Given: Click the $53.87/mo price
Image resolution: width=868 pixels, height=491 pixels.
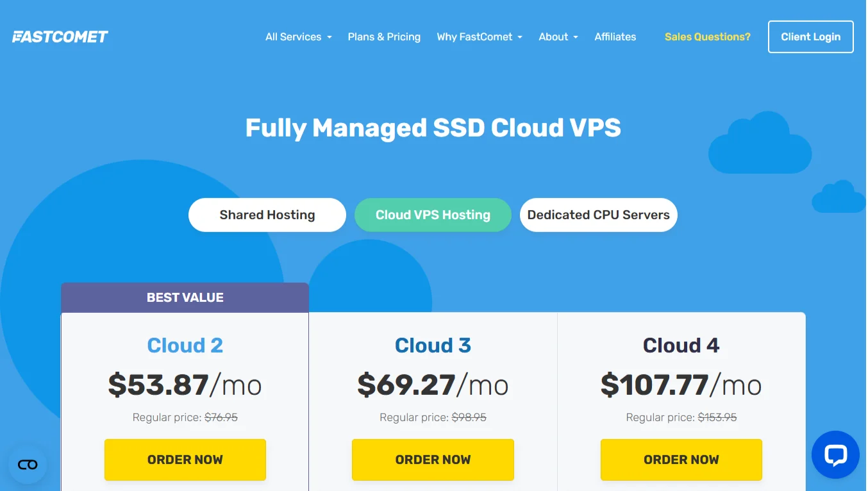Looking at the screenshot, I should coord(185,385).
